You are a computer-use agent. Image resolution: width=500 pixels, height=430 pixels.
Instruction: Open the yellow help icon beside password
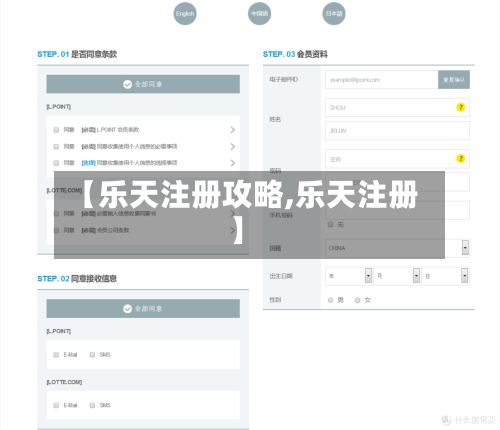[x=461, y=158]
